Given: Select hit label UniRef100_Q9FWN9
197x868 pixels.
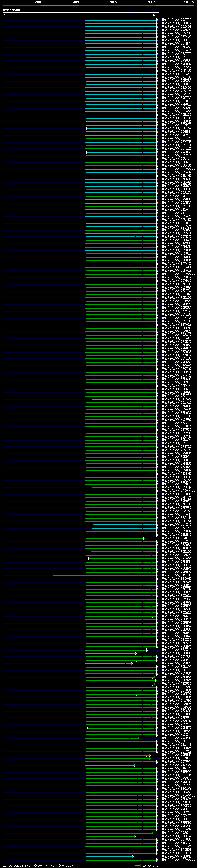Looking at the screenshot, I should [177, 755].
